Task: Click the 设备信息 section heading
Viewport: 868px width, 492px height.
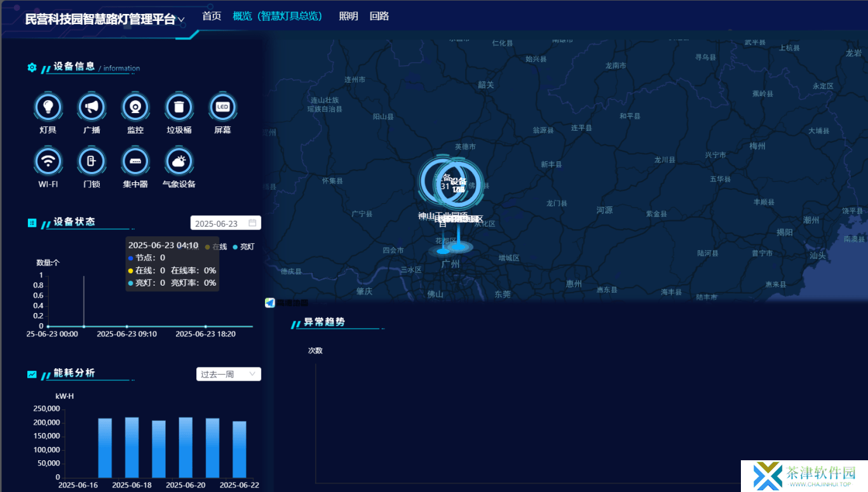Action: pyautogui.click(x=74, y=66)
